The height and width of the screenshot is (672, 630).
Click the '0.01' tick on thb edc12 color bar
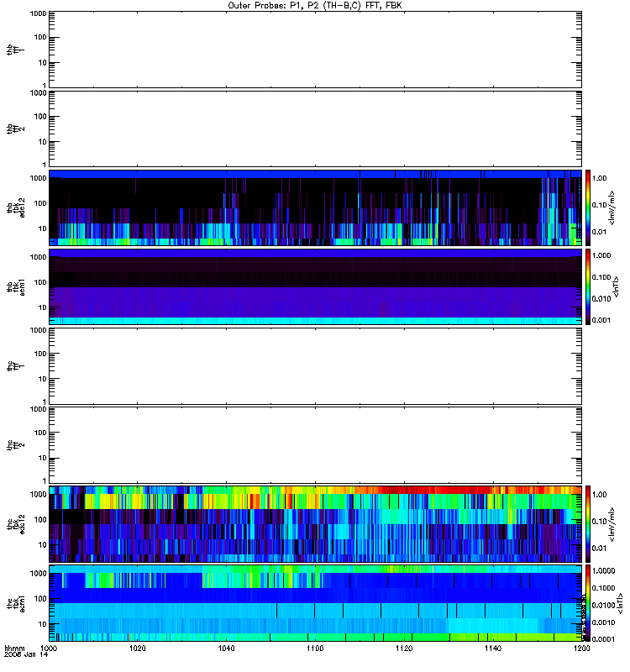[x=599, y=232]
